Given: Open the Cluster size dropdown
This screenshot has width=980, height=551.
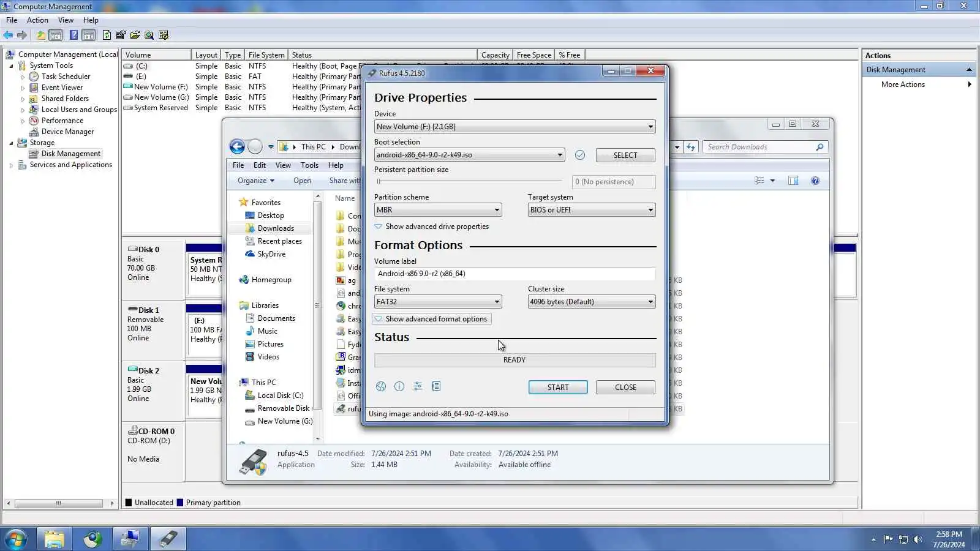Looking at the screenshot, I should pos(592,302).
